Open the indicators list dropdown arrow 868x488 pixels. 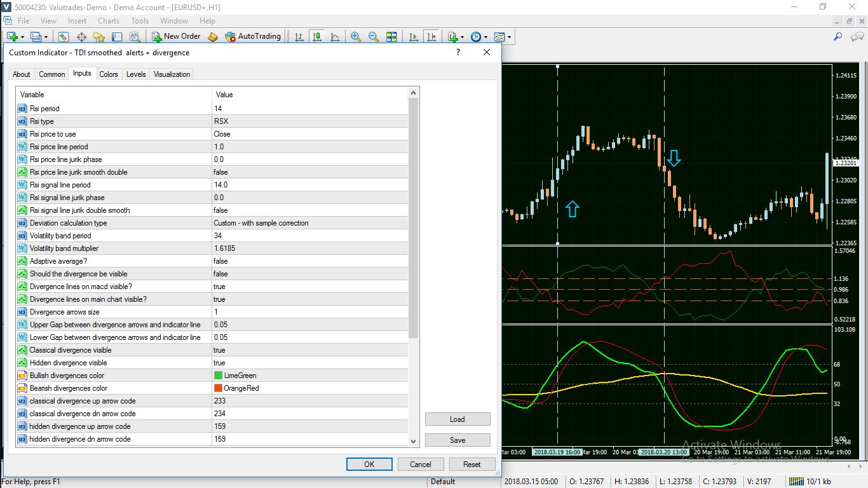[462, 37]
